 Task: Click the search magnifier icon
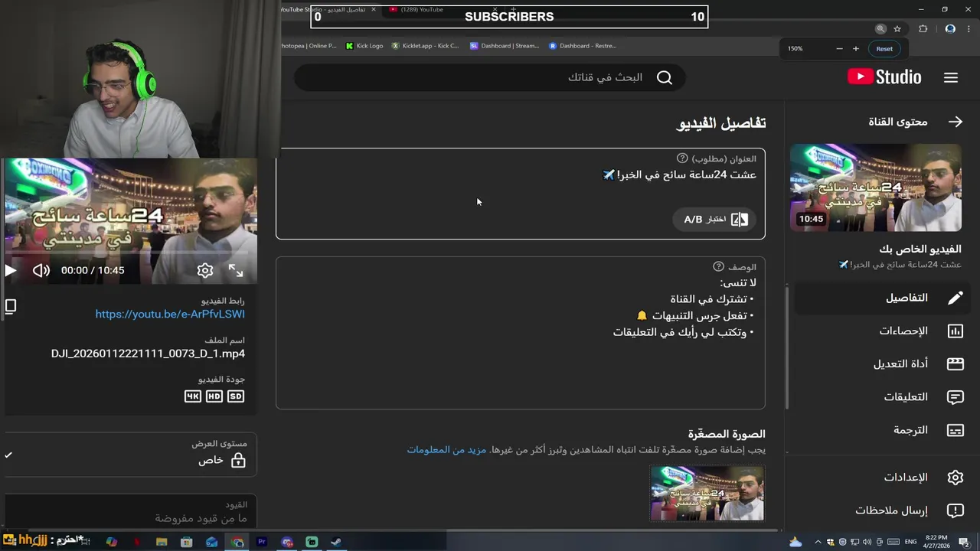pyautogui.click(x=665, y=77)
